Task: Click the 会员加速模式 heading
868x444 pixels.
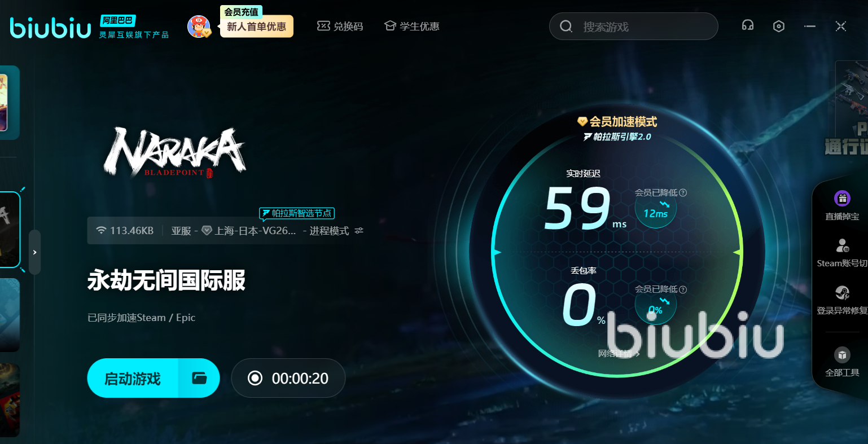Action: [617, 122]
